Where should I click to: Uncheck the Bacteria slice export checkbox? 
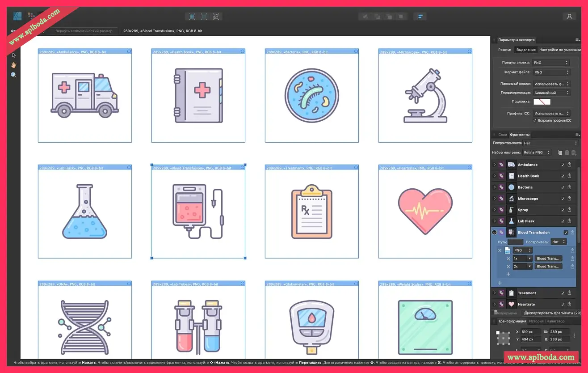(x=563, y=187)
